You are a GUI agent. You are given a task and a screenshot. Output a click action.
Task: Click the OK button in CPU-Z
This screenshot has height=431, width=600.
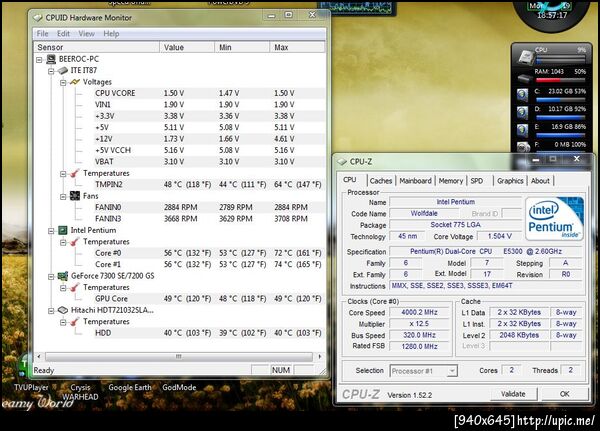tap(565, 394)
